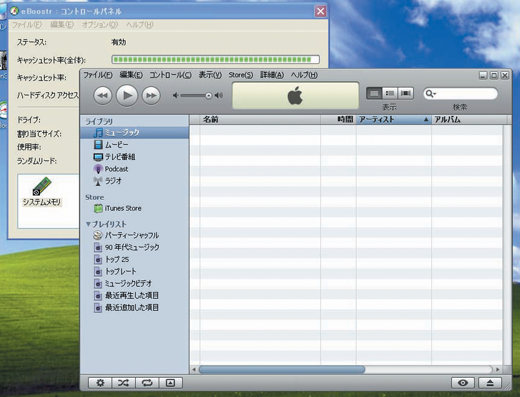Select システムメモリ icon in eBoostr
520x397 pixels.
pyautogui.click(x=42, y=192)
